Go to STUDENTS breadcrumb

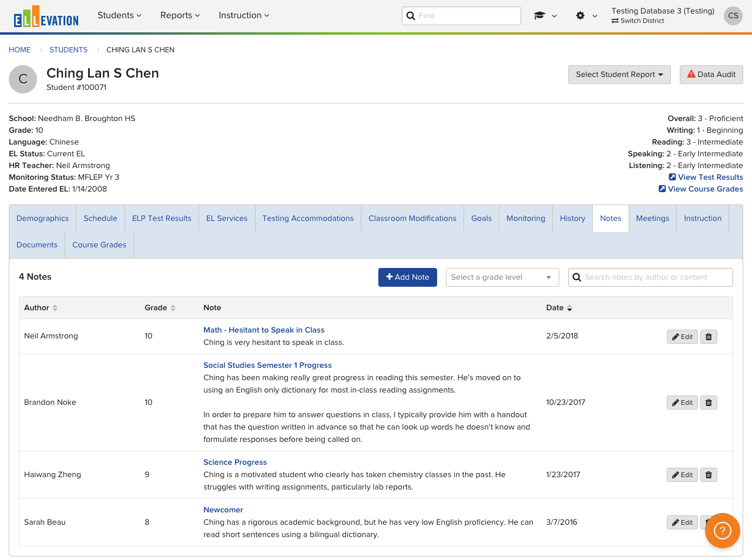(68, 50)
